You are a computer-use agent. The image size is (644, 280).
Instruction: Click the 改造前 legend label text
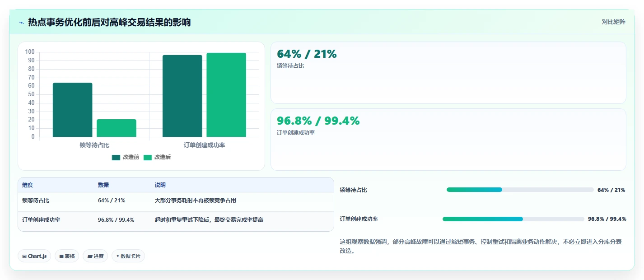(x=131, y=157)
